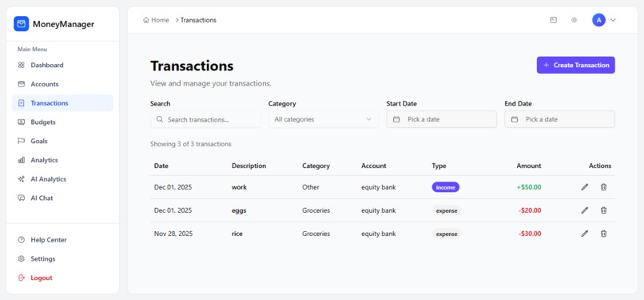
Task: Click the 'eggs' description cell
Action: [x=239, y=210]
